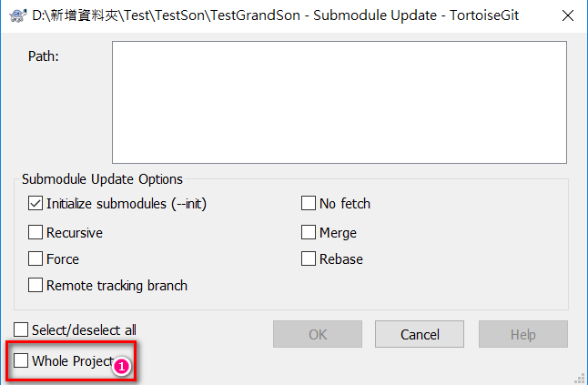Viewport: 588px width, 385px height.
Task: Click the Whole Project label text
Action: click(x=72, y=361)
